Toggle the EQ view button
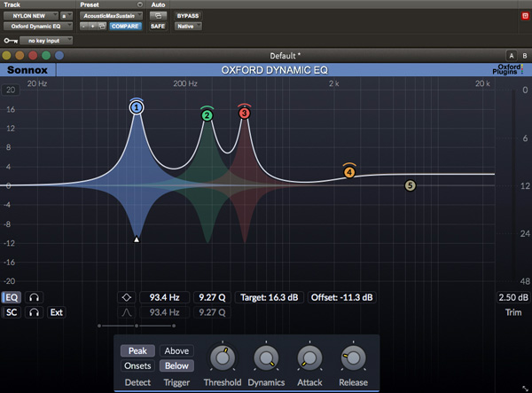This screenshot has width=532, height=393. [12, 298]
